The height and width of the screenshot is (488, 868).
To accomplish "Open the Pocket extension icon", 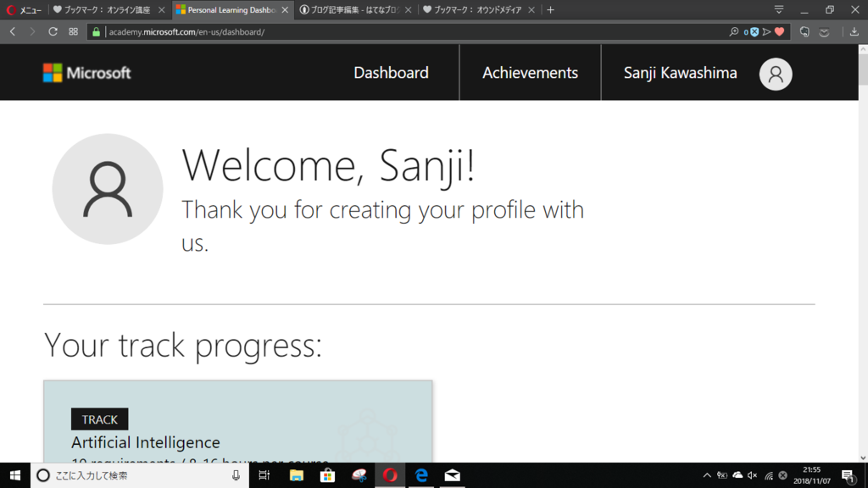I will [824, 32].
